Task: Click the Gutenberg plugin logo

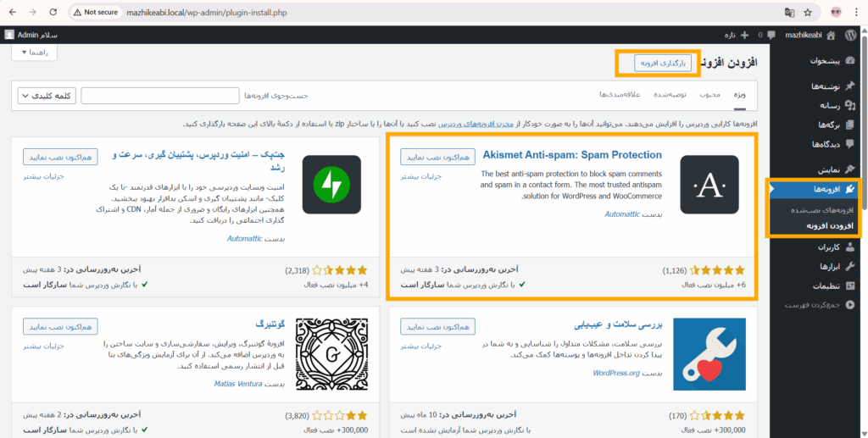Action: [x=331, y=354]
